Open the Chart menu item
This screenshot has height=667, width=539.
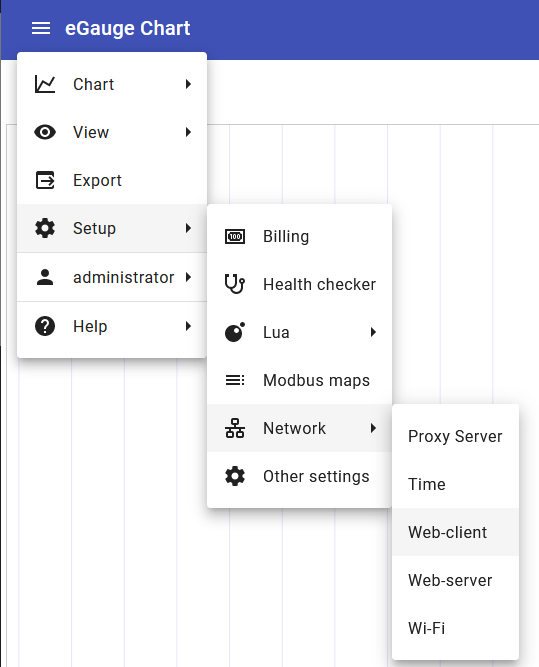[112, 84]
